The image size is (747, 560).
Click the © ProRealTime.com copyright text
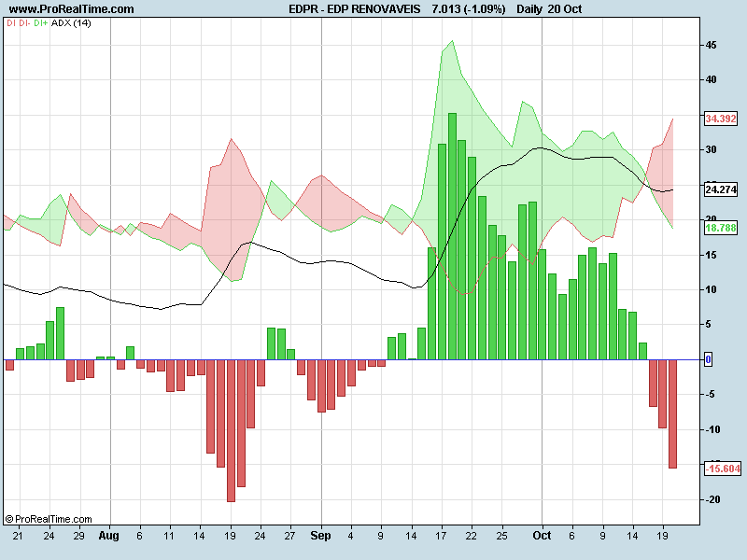(x=49, y=519)
